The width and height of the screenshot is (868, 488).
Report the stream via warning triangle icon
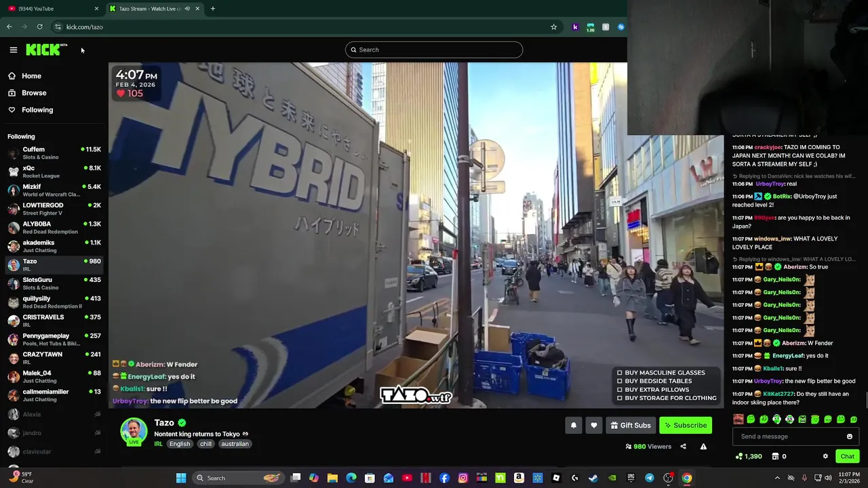pyautogui.click(x=703, y=447)
